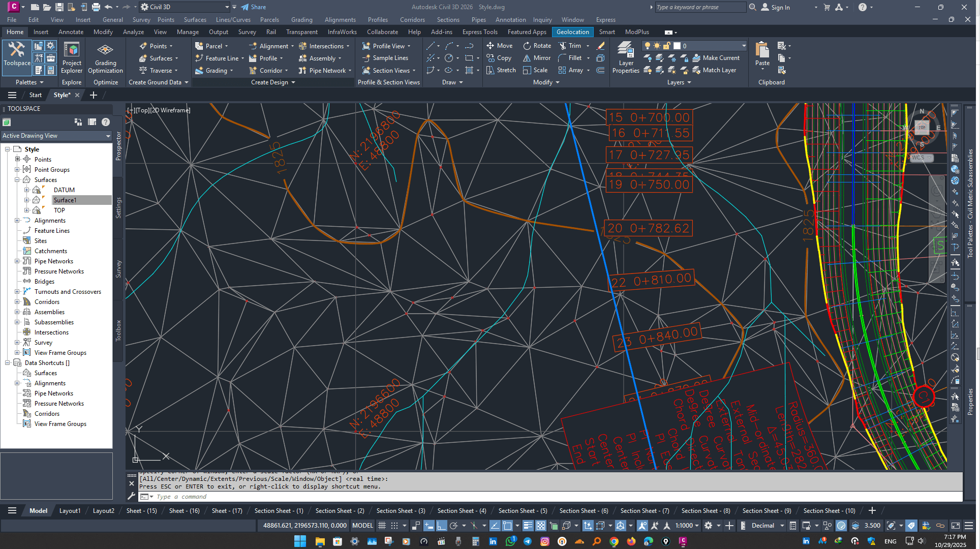Image resolution: width=980 pixels, height=549 pixels.
Task: Switch to the Annotate ribbon tab
Action: click(x=71, y=32)
